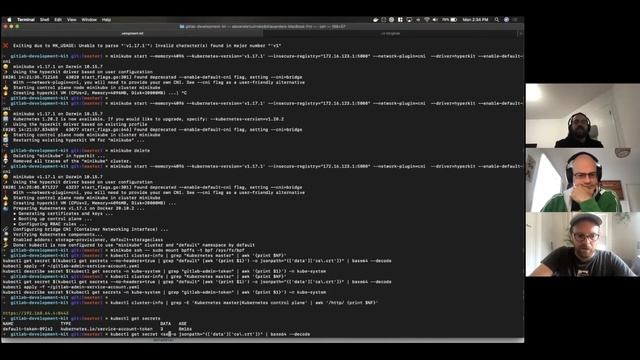Open the Apple menu

coord(9,20)
